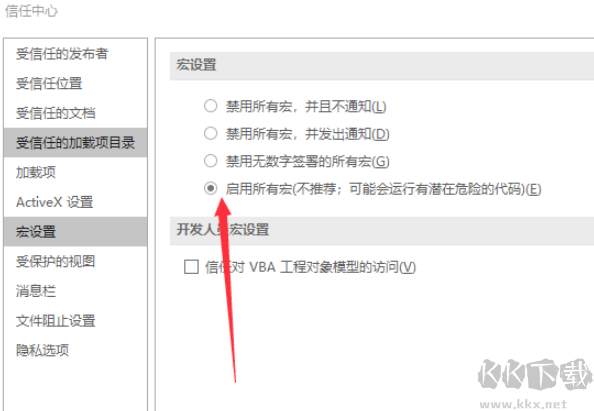Select 禁用所有宏，并发出通知 radio button
The width and height of the screenshot is (594, 411).
[211, 133]
